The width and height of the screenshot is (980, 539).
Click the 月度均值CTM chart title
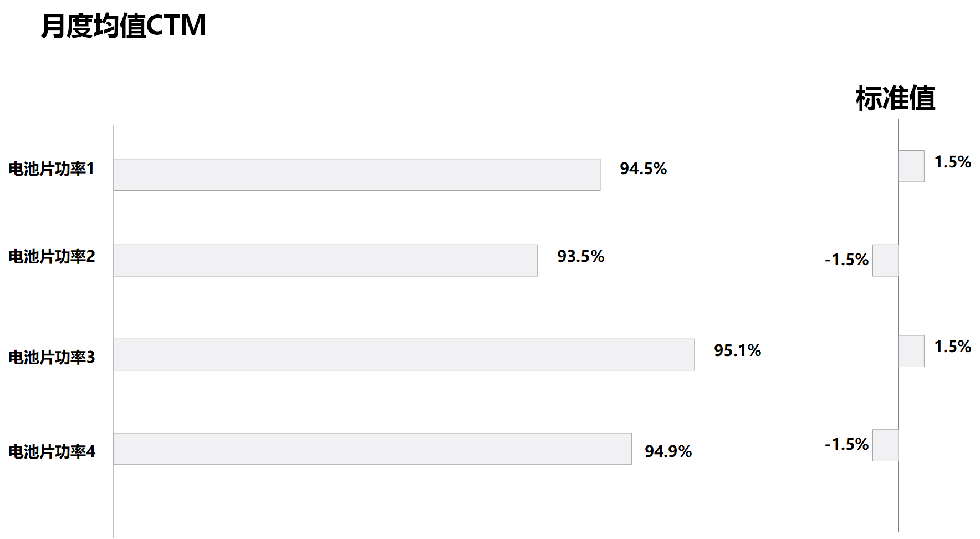(x=124, y=26)
